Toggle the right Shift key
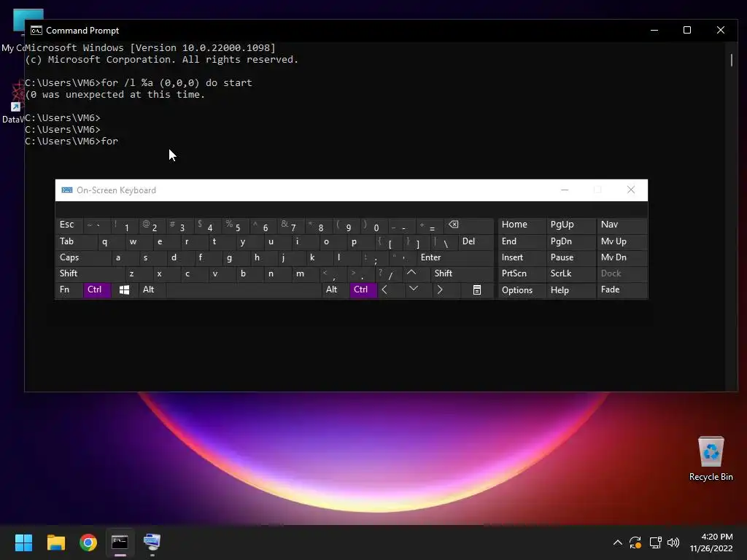747x560 pixels. (462, 273)
